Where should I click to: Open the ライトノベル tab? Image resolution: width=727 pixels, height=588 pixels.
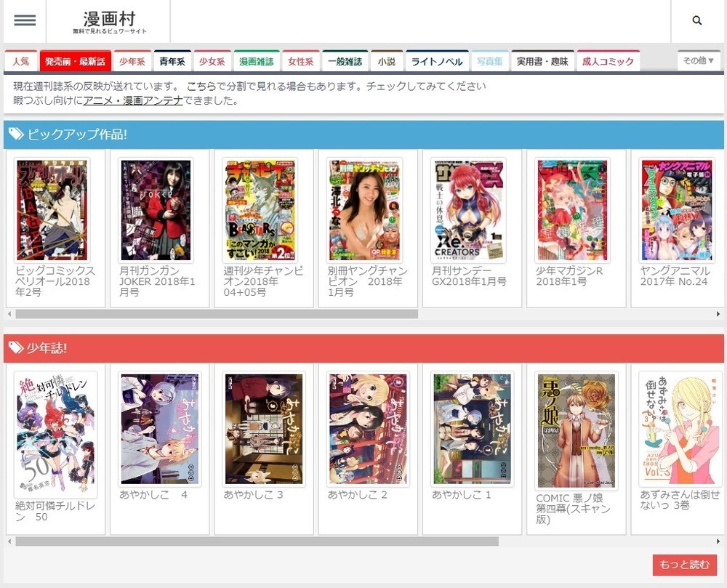(x=437, y=61)
